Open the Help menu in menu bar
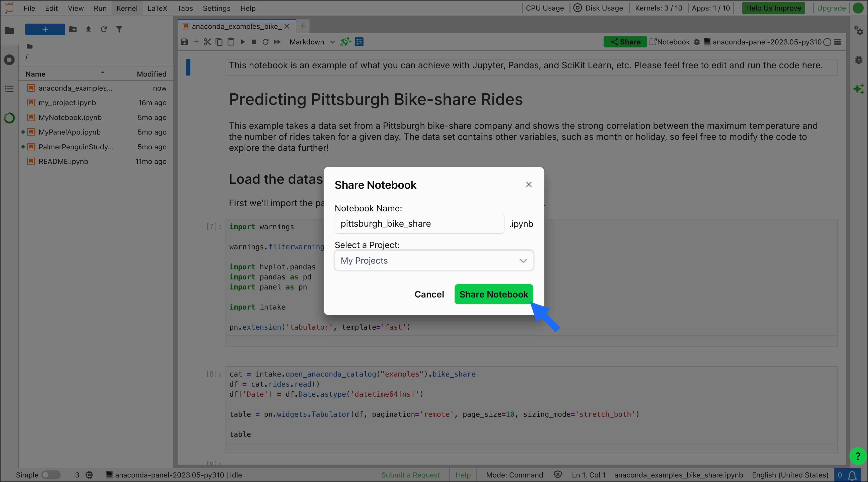Viewport: 868px width, 482px height. 248,8
